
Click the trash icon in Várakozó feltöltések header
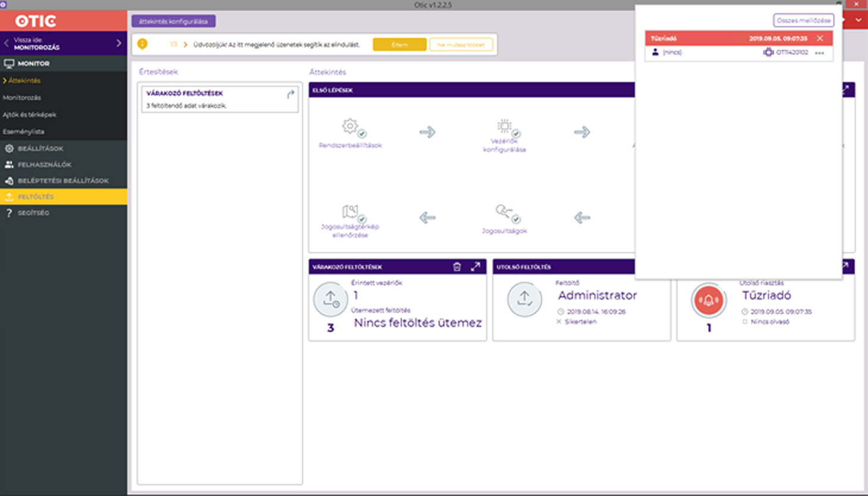[x=457, y=267]
